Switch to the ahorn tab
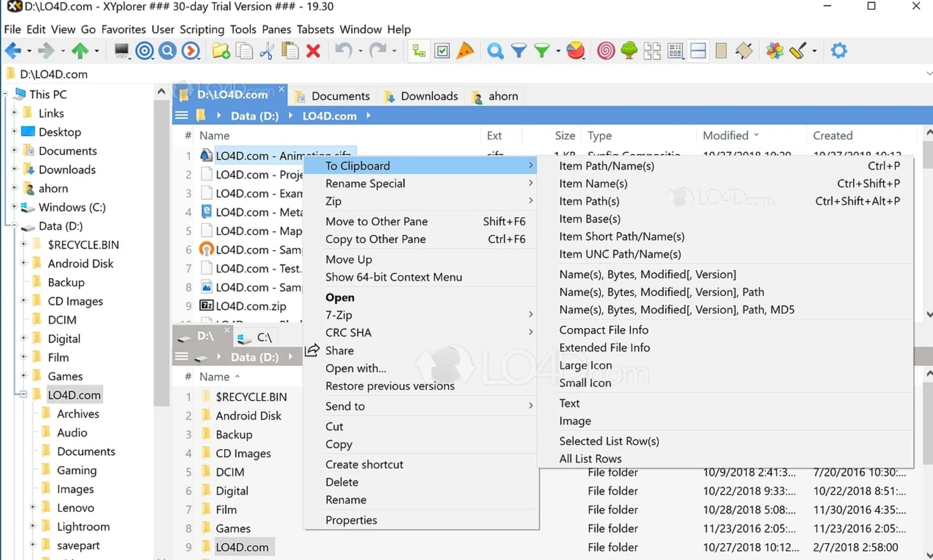 pos(496,96)
